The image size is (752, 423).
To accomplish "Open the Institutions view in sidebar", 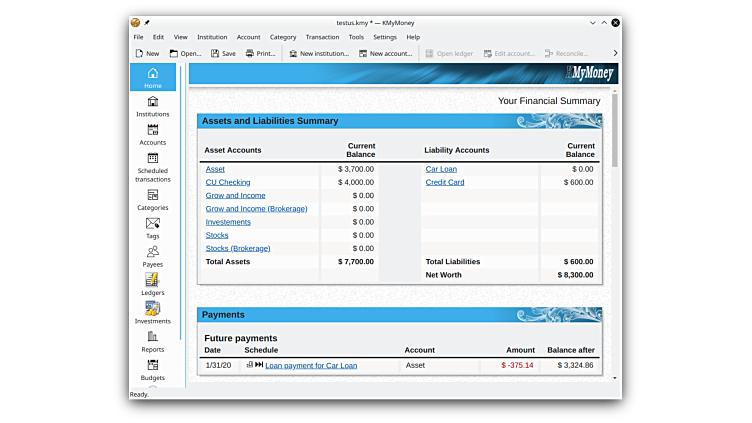I will 152,106.
